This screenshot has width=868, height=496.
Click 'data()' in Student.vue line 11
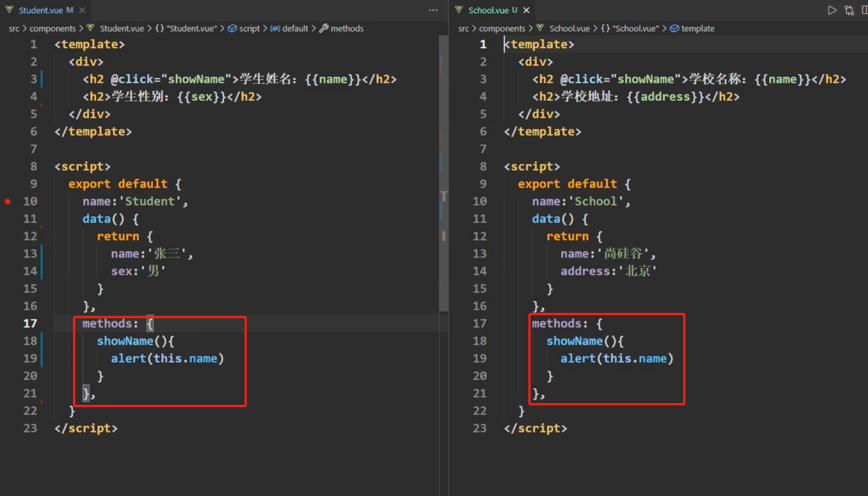click(x=103, y=219)
